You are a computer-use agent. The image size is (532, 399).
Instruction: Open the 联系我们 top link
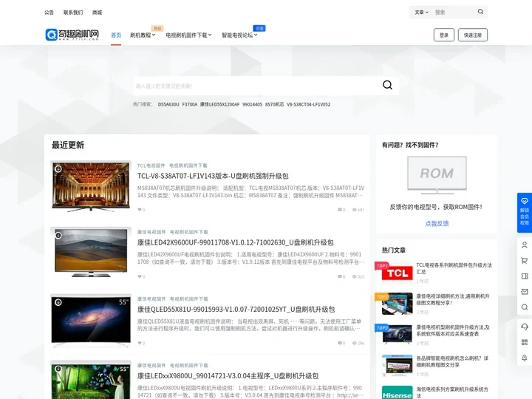coord(73,13)
